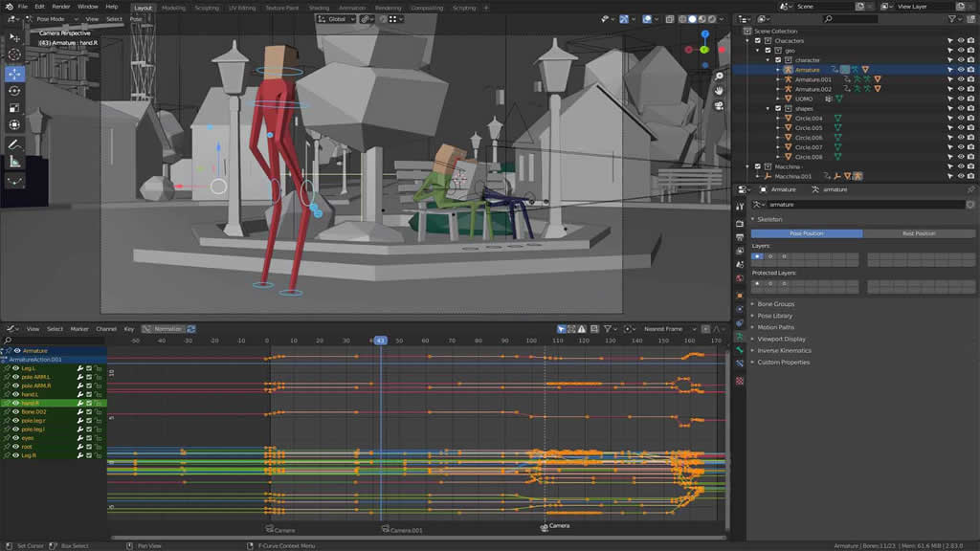
Task: Click pin icon on Armature channel in graph editor
Action: tap(10, 351)
